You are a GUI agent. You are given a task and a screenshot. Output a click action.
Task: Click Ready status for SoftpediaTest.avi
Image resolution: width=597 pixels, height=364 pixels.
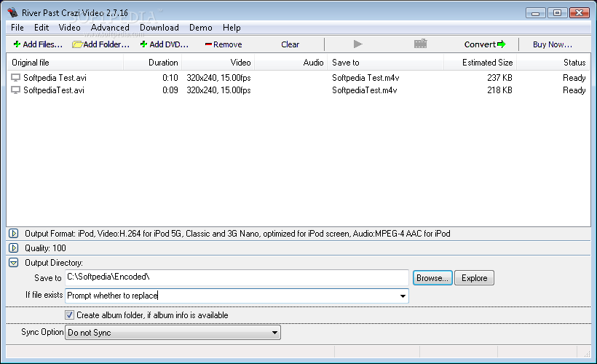pos(574,90)
